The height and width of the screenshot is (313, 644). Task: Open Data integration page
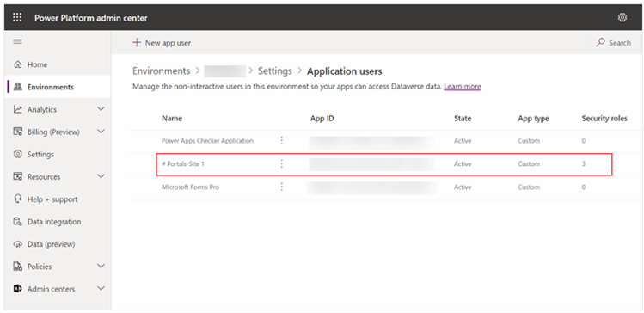click(57, 222)
